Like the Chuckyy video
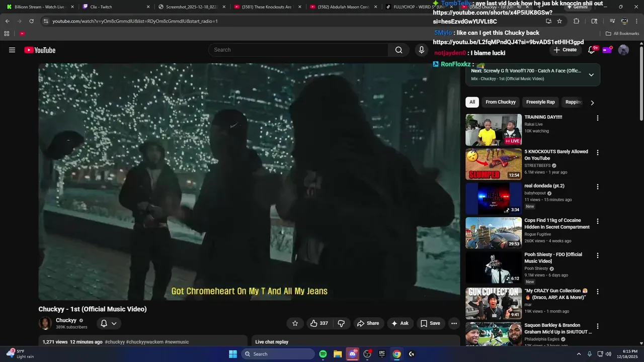 (x=319, y=323)
